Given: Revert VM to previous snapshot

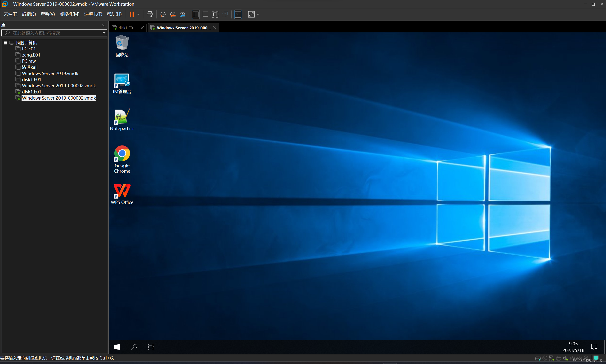Looking at the screenshot, I should point(173,14).
